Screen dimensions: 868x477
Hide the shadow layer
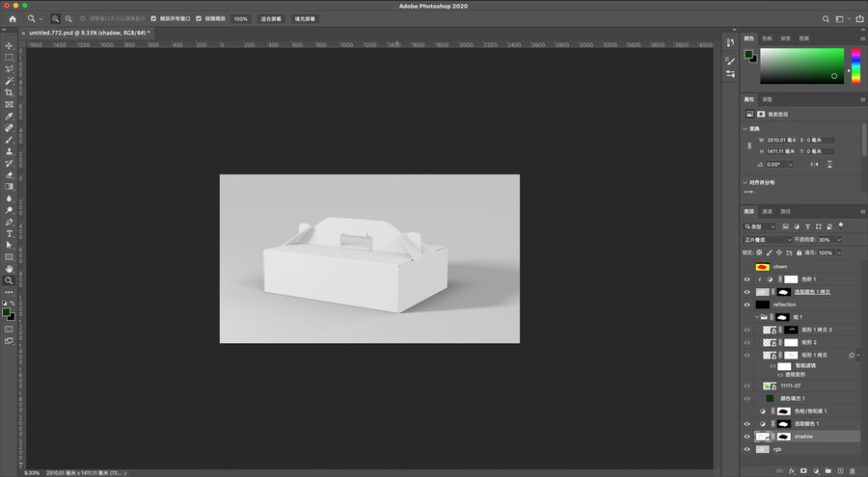coord(746,437)
